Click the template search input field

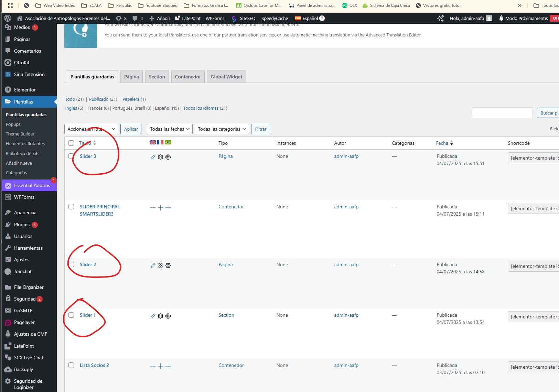[x=502, y=113]
